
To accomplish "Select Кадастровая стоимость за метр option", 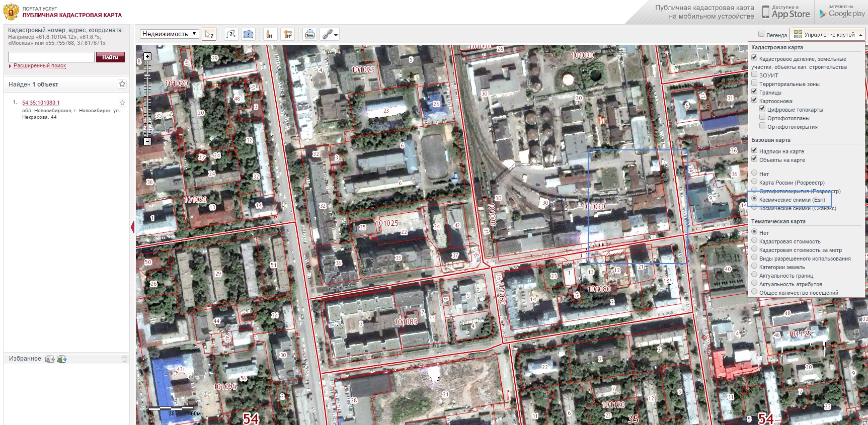I will pyautogui.click(x=754, y=249).
